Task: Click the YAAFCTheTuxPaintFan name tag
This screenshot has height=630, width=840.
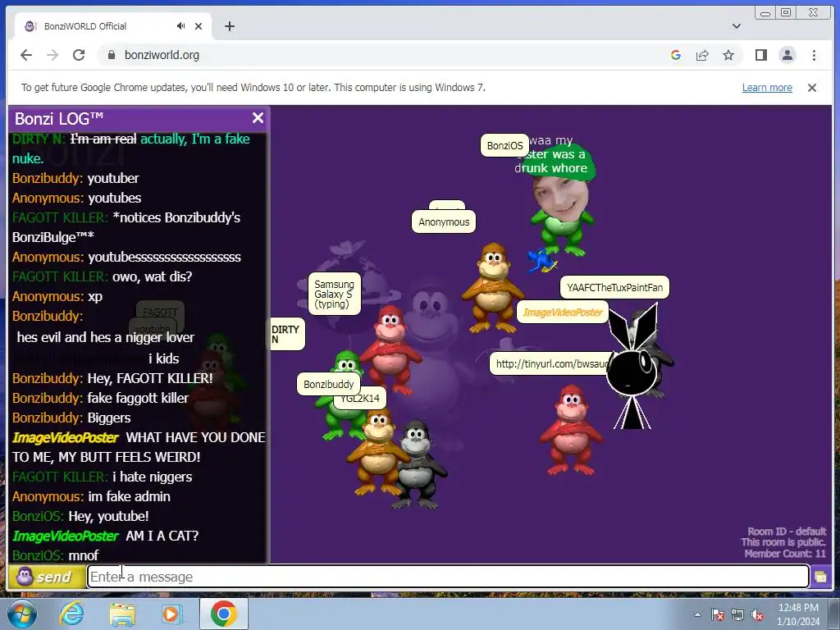Action: pos(615,287)
